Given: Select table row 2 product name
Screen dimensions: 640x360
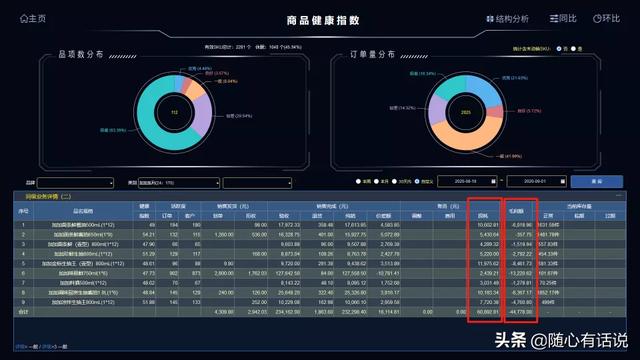Looking at the screenshot, I should (83, 235).
